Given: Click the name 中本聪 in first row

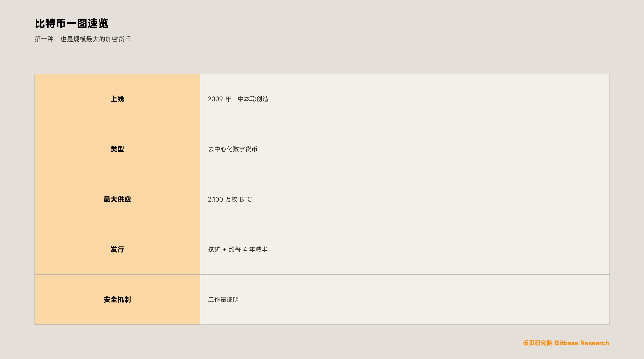Looking at the screenshot, I should [247, 99].
